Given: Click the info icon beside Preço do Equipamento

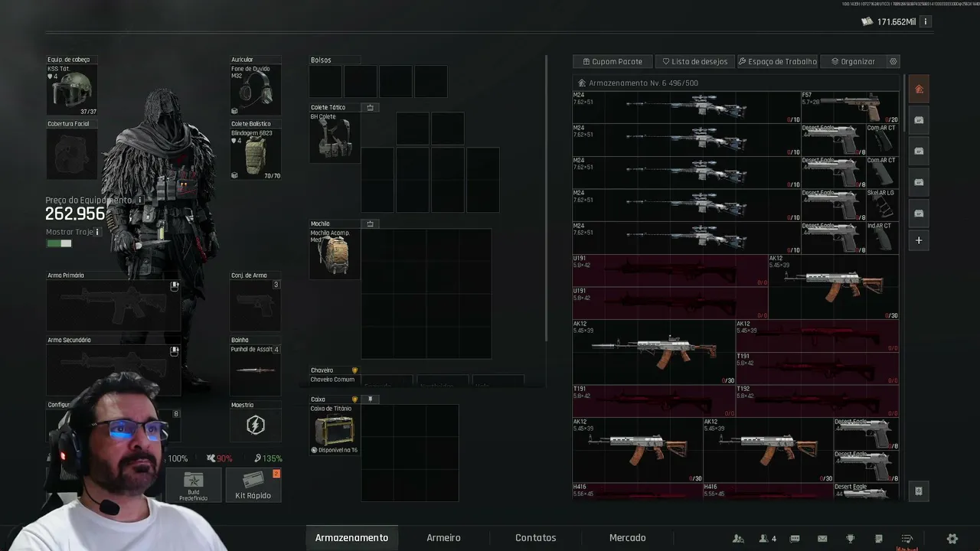Looking at the screenshot, I should coord(139,200).
